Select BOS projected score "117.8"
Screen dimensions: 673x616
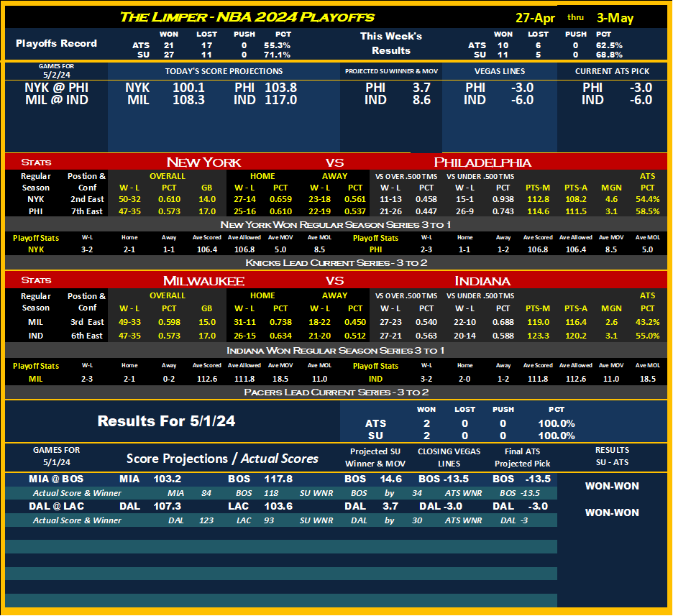click(278, 479)
